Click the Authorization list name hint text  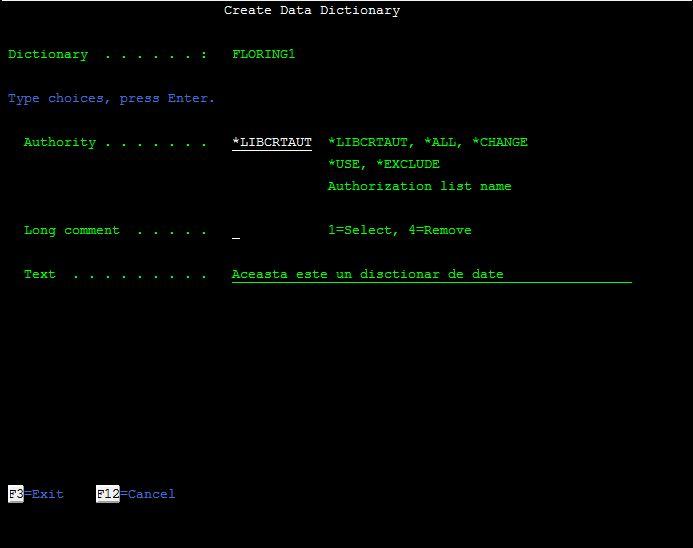tap(419, 187)
